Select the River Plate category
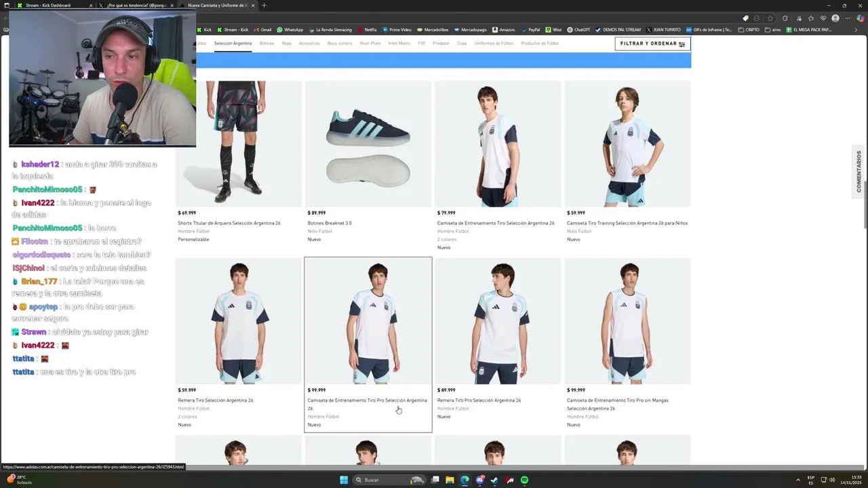The width and height of the screenshot is (868, 488). point(370,43)
